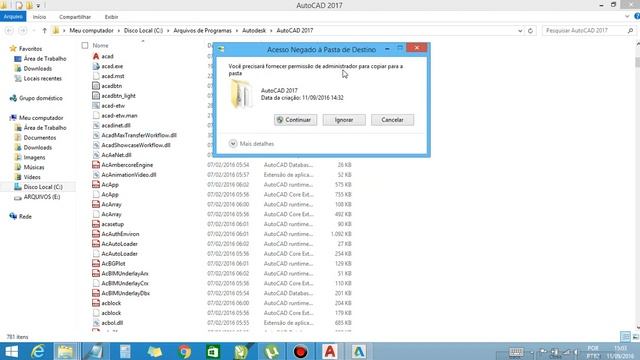Click the Cancelar button
This screenshot has height=360, width=640.
pos(392,120)
